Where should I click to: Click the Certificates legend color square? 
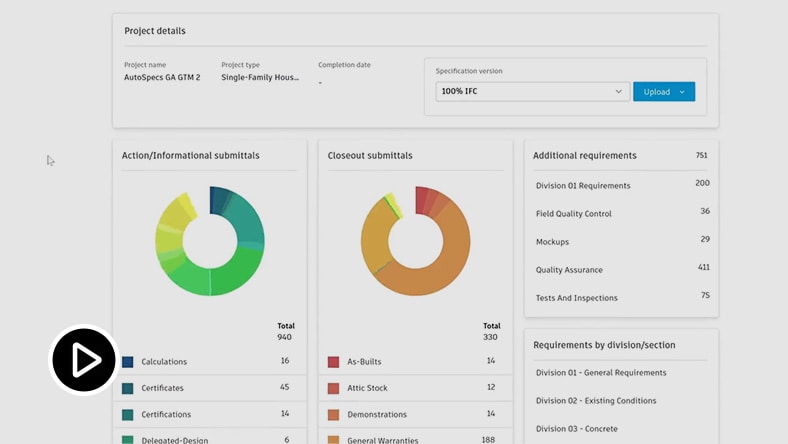click(x=127, y=388)
